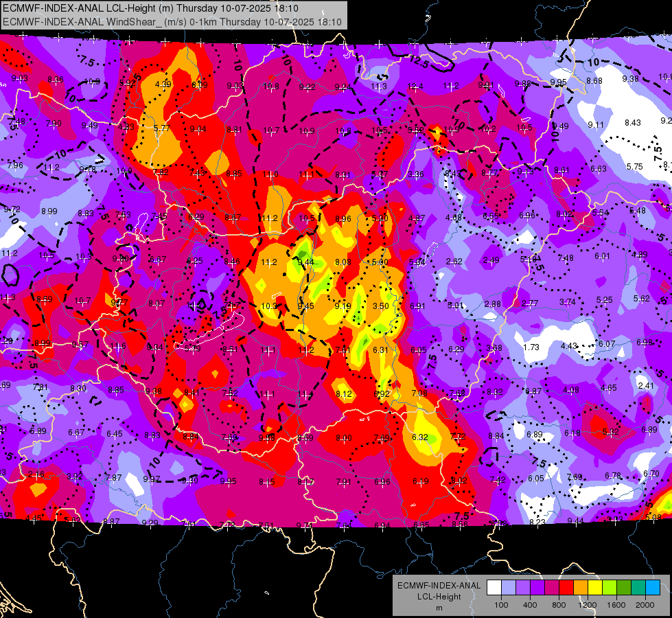Viewport: 672px width, 618px height.
Task: Click the legend label 800
Action: point(559,605)
